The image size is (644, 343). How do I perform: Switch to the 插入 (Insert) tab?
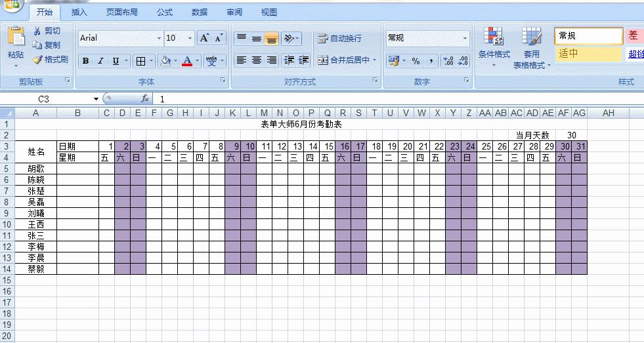[x=79, y=12]
